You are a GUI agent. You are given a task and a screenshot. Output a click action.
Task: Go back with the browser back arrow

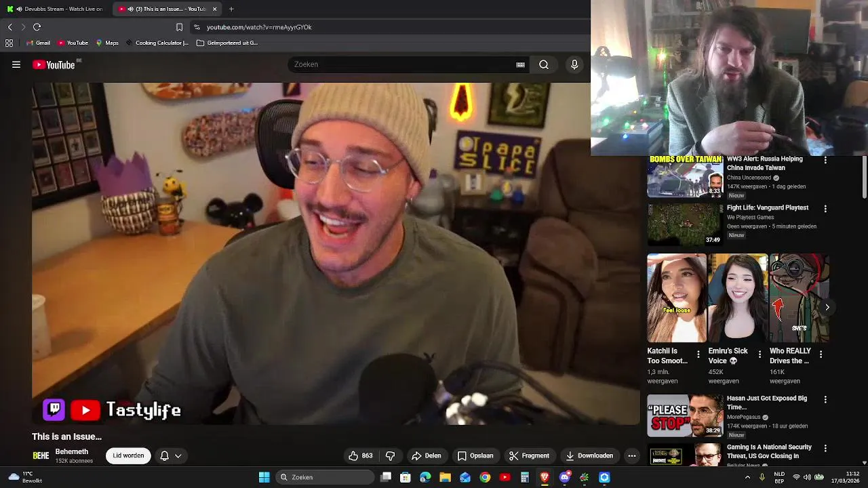pyautogui.click(x=10, y=27)
